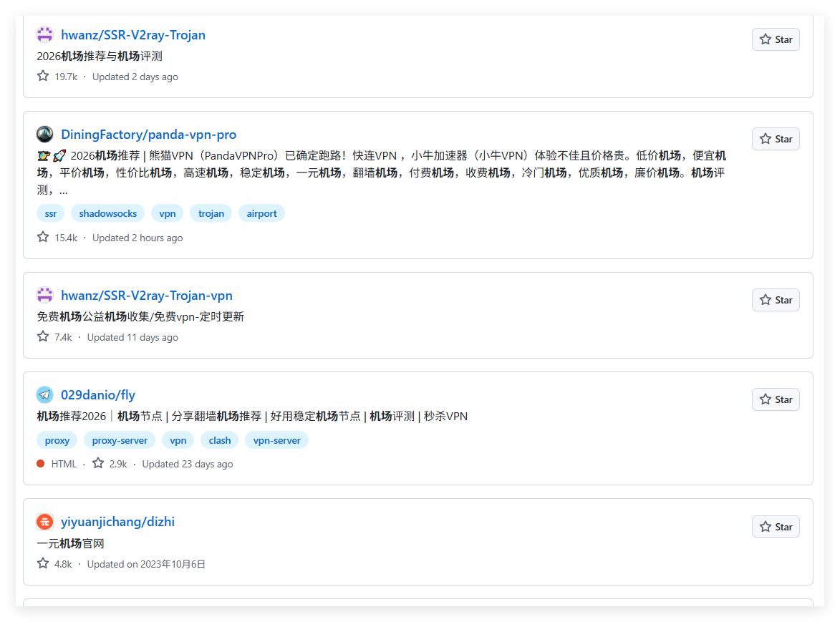Click the 15.4k stargazers star icon
This screenshot has height=622, width=840.
(43, 237)
